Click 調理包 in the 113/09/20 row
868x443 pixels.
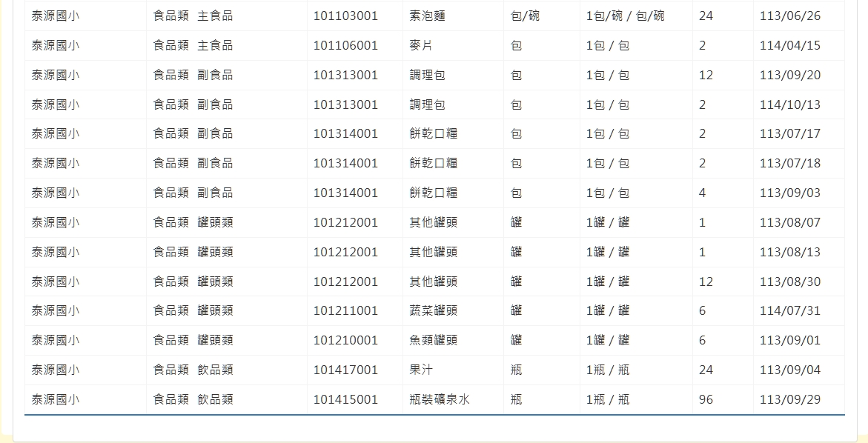(427, 76)
